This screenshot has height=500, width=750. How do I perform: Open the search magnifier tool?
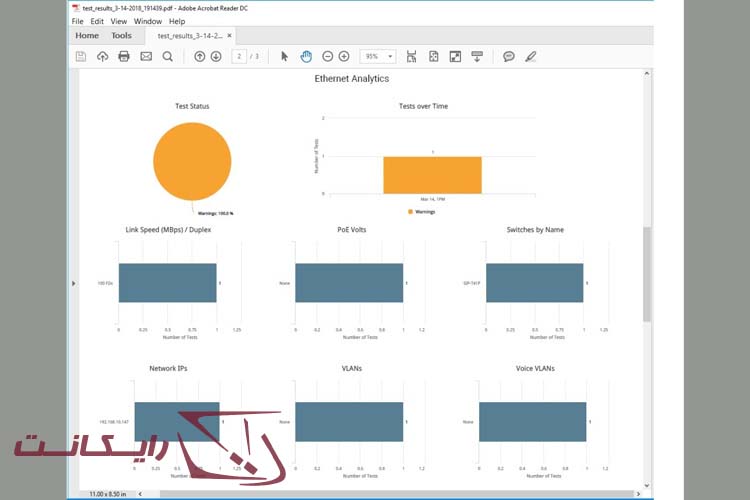point(168,57)
